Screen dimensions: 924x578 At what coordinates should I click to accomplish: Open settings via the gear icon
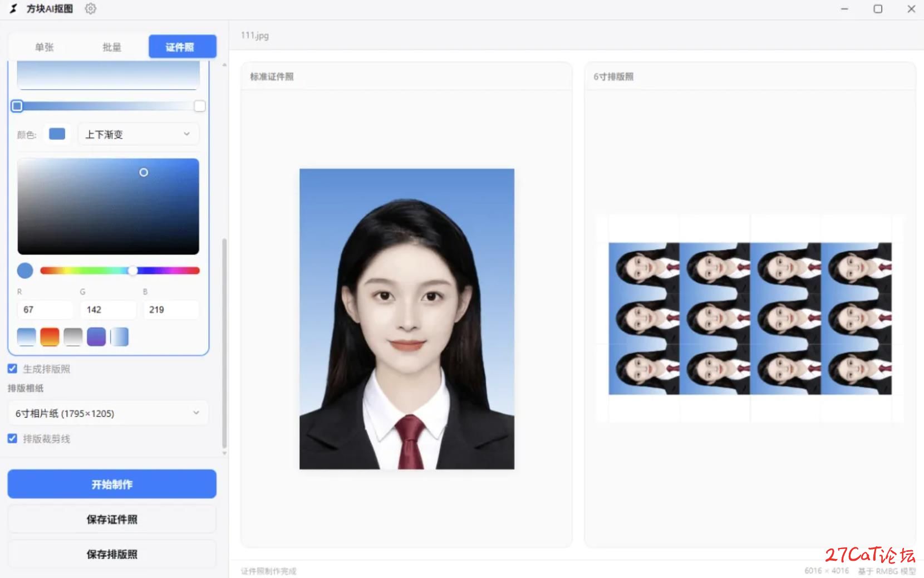[x=90, y=9]
